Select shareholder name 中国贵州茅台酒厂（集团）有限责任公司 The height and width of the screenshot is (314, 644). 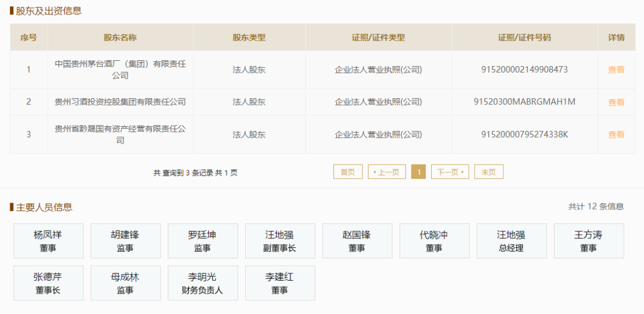point(120,70)
